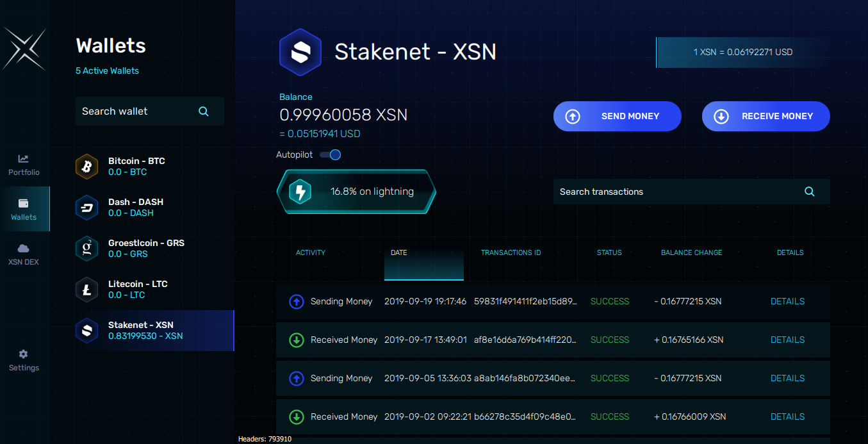The height and width of the screenshot is (444, 868).
Task: Click the RECEIVE MONEY button
Action: [766, 116]
